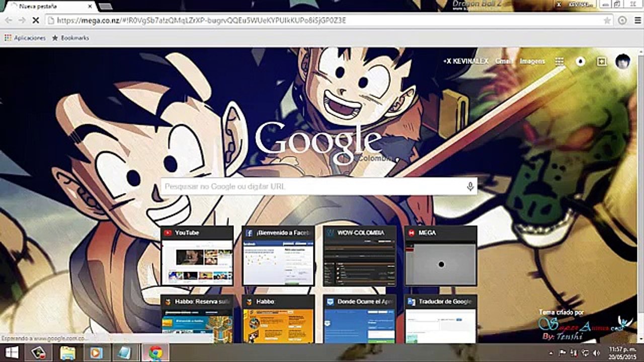
Task: Open the Windows Start button
Action: [x=12, y=352]
